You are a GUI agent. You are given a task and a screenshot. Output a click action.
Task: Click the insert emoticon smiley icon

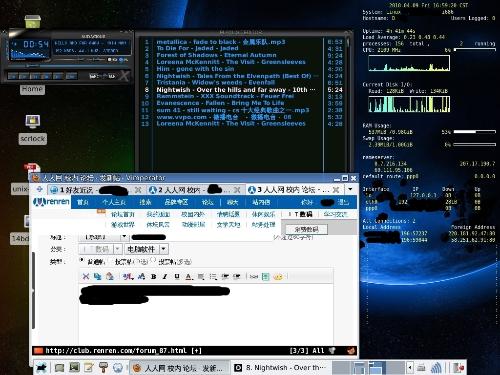point(278,276)
